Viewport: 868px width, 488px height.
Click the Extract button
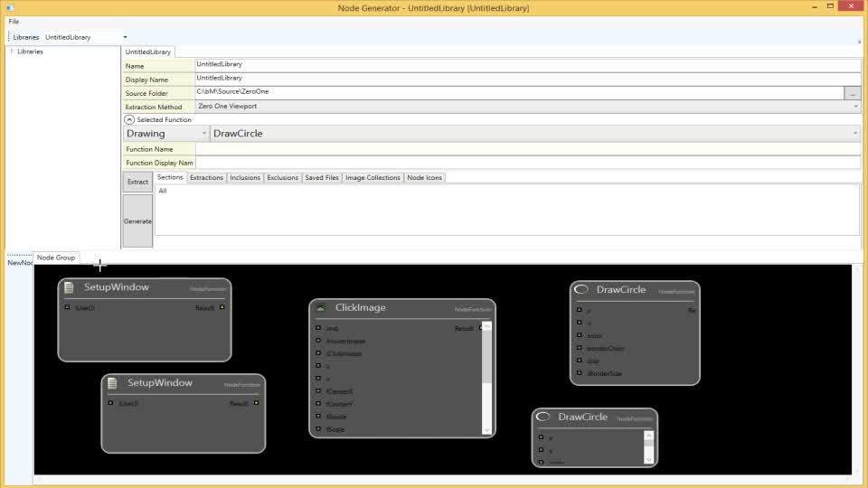coord(137,182)
